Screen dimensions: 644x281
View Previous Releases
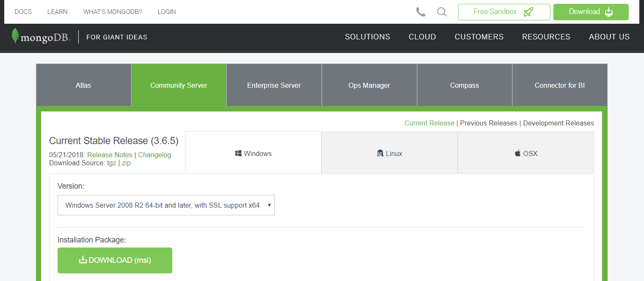pos(489,123)
